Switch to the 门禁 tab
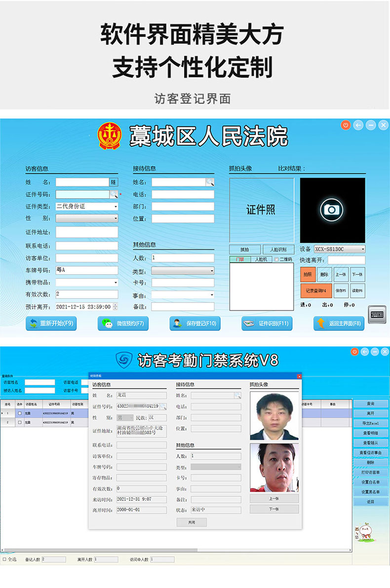Image resolution: width=390 pixels, height=588 pixels. [240, 259]
